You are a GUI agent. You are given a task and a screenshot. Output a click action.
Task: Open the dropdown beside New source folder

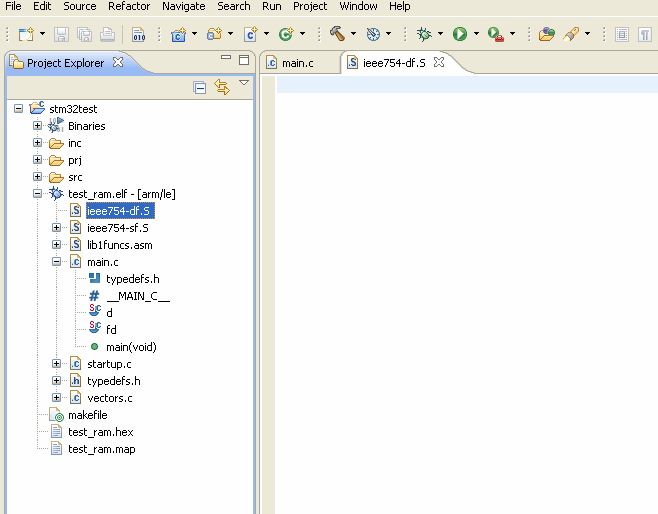[230, 34]
